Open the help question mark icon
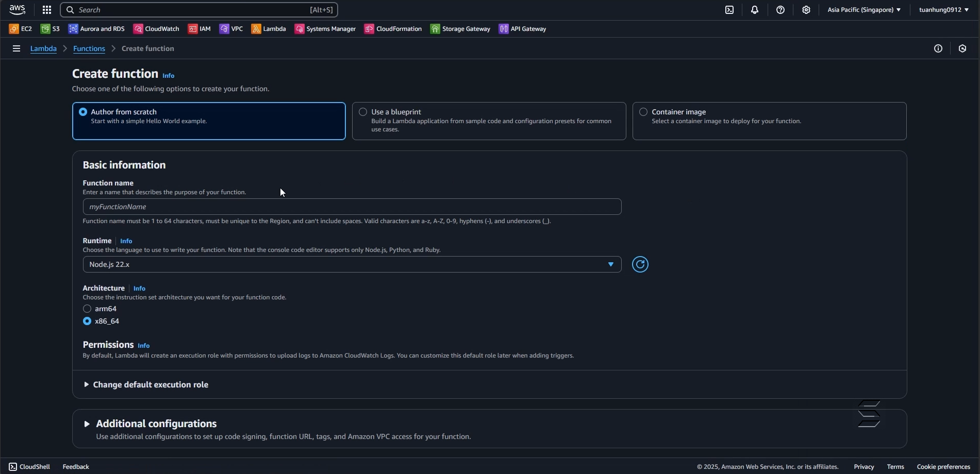This screenshot has height=474, width=980. coord(780,10)
